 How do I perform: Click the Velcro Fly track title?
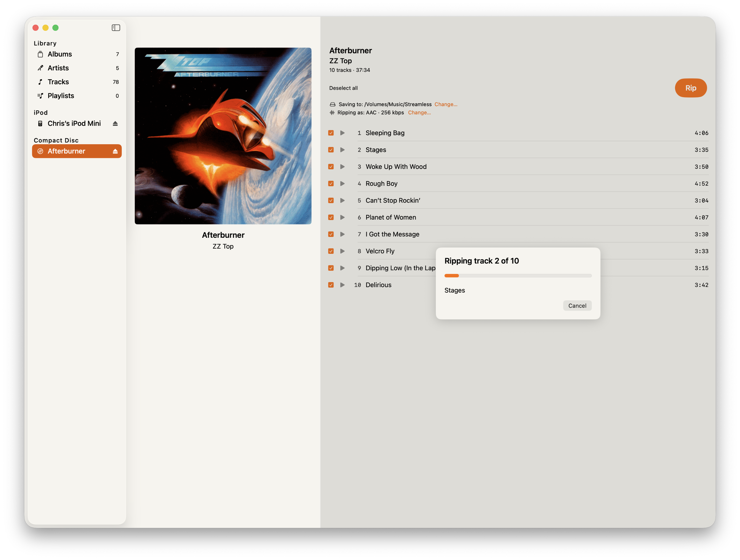(x=380, y=251)
